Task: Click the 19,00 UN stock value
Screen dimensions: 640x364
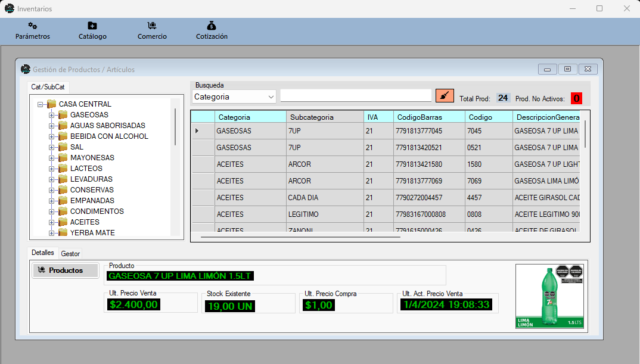Action: click(230, 306)
